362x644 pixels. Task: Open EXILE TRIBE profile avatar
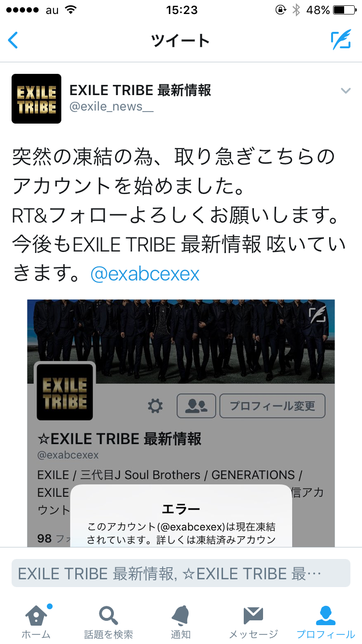click(x=36, y=98)
